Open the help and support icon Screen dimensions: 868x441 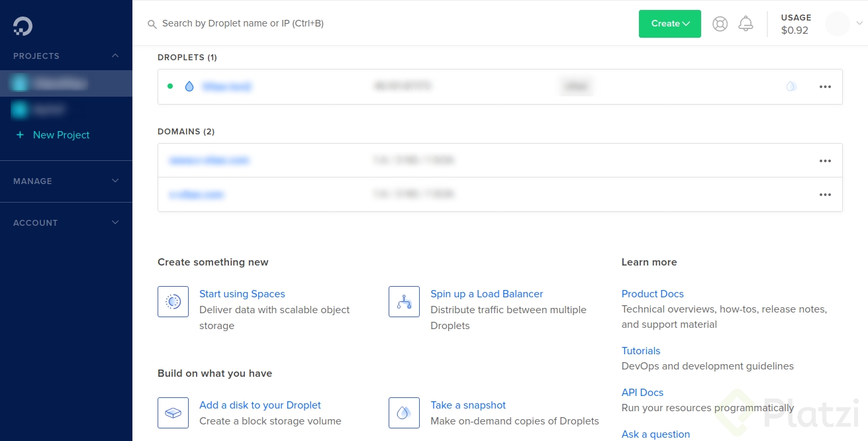pos(720,23)
